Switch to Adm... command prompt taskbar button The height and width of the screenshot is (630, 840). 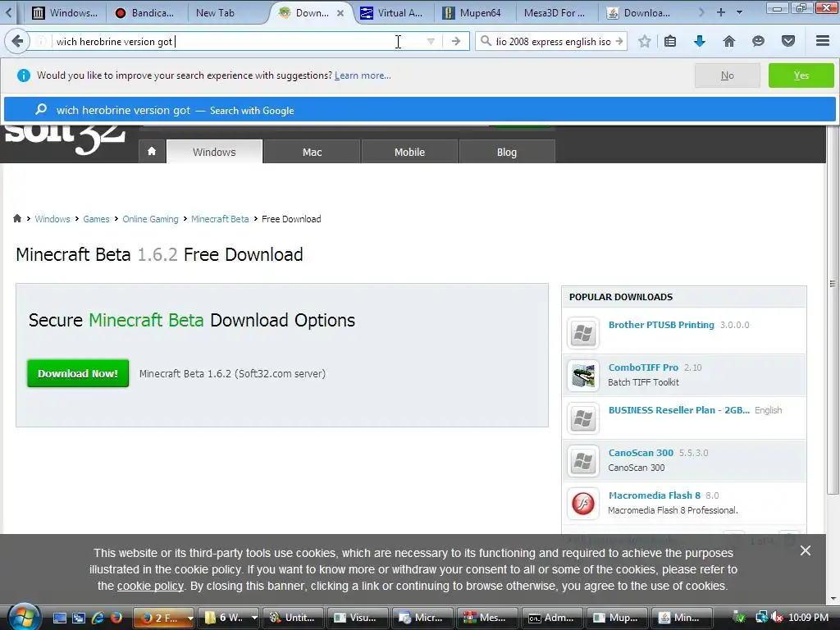[x=553, y=618]
